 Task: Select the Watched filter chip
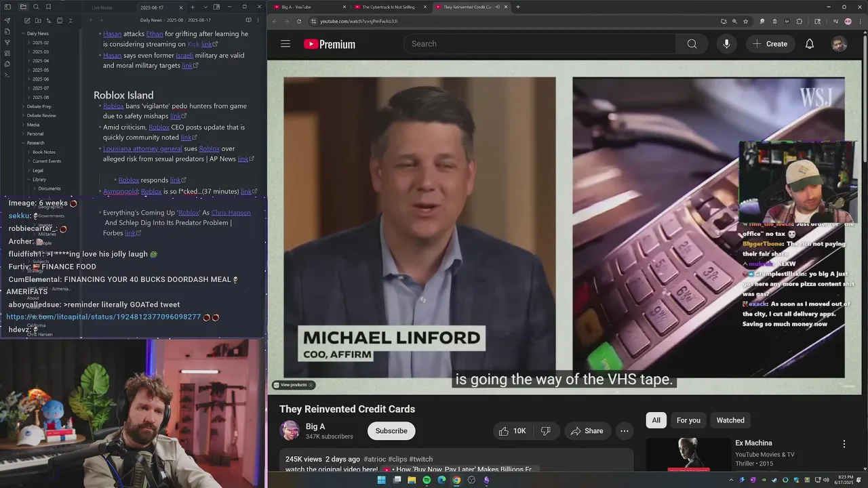[x=730, y=420]
